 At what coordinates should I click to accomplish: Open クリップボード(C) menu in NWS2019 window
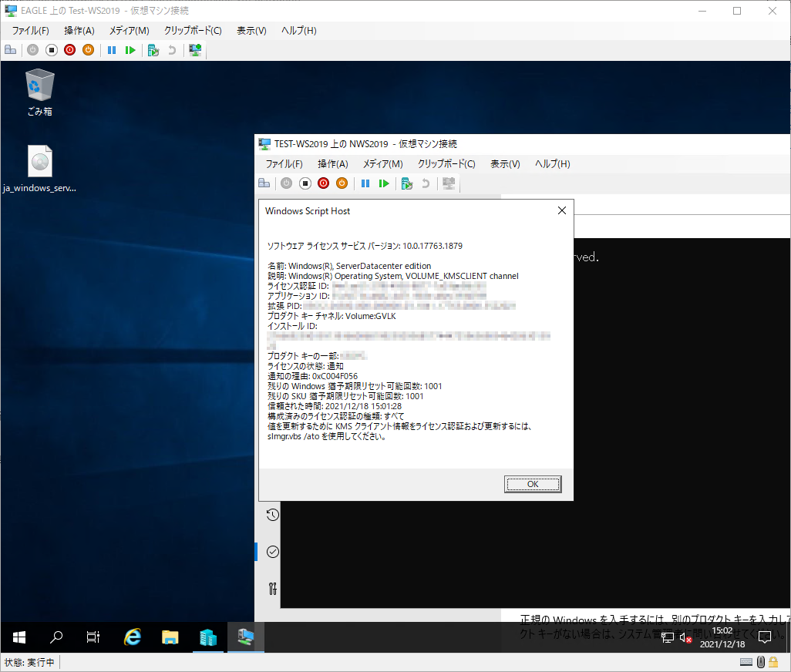[x=446, y=164]
